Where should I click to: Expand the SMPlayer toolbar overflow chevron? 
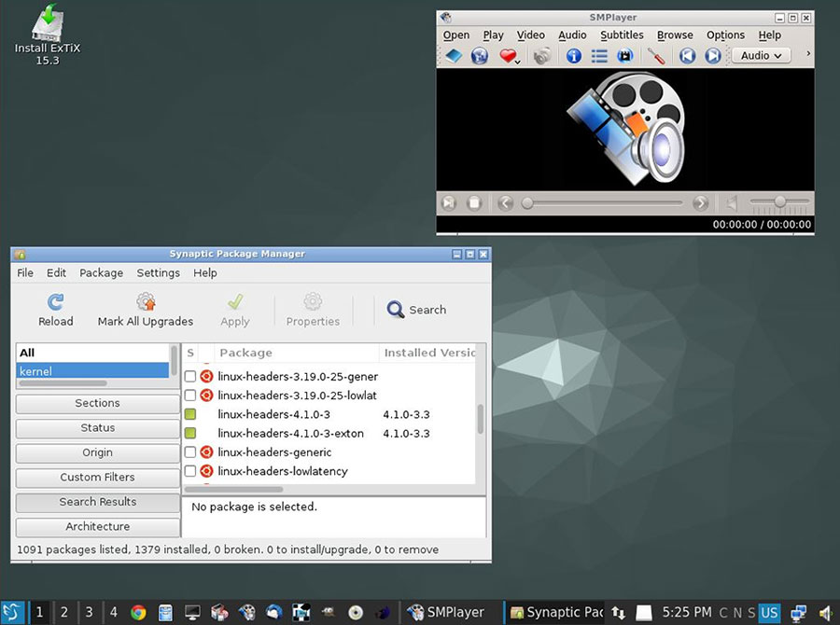[x=808, y=53]
